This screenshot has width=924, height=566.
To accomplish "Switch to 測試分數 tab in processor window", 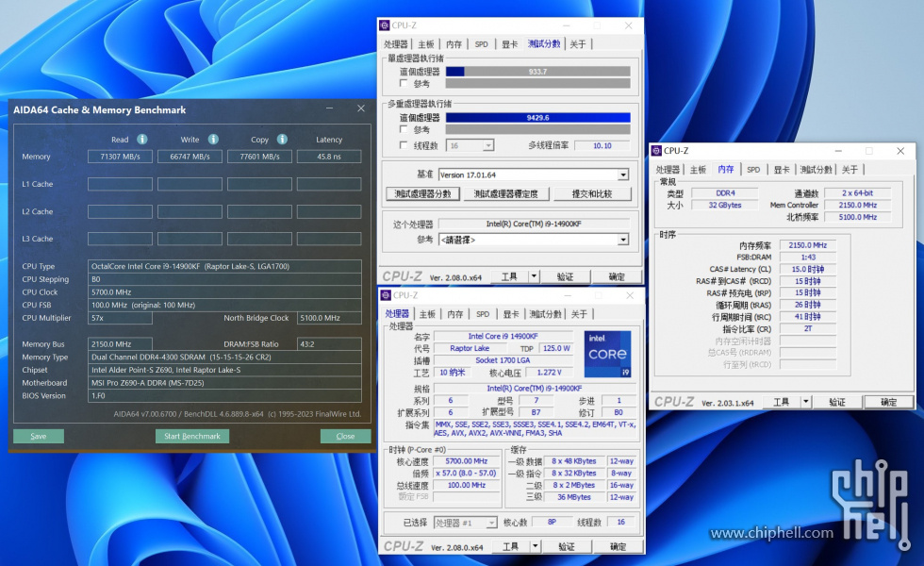I will tap(545, 314).
